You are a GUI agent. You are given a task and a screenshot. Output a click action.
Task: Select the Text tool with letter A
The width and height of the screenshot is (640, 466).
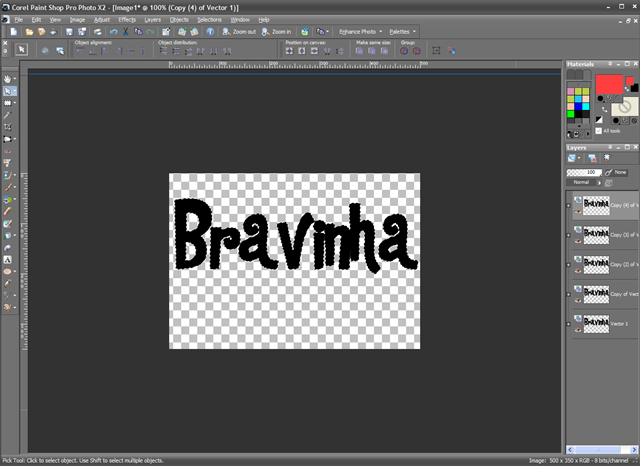click(7, 260)
